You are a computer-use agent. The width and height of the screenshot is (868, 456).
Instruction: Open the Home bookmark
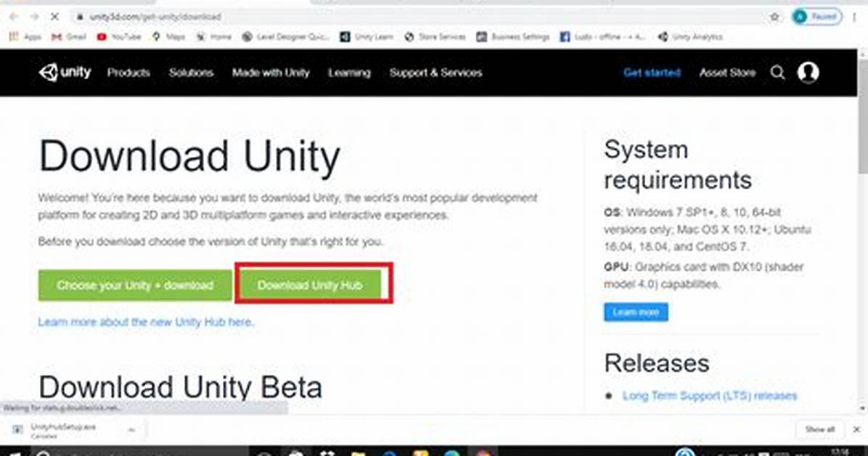(x=213, y=37)
